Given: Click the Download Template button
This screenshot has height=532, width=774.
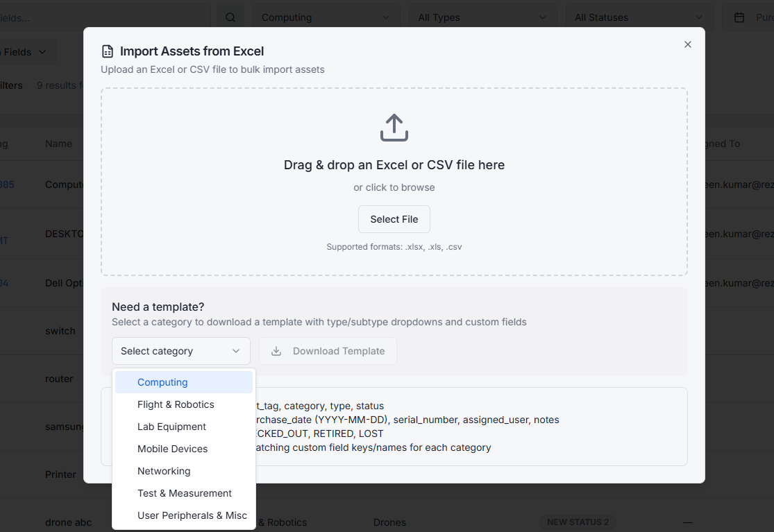Looking at the screenshot, I should pos(328,351).
